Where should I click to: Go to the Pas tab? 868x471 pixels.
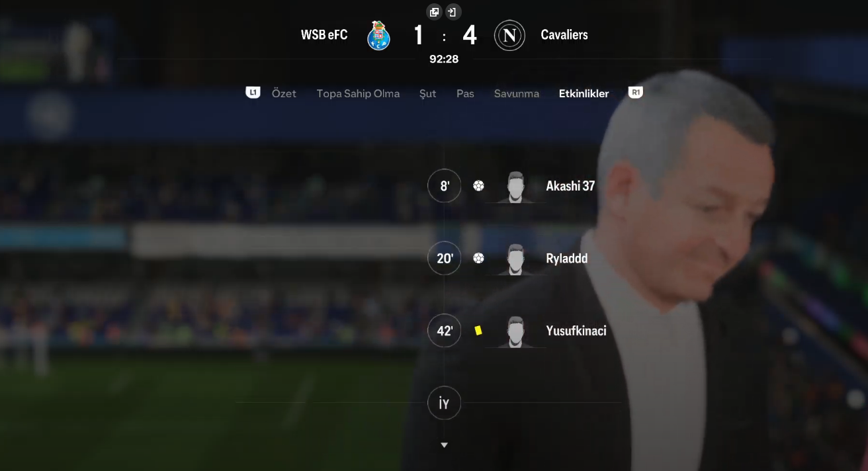click(465, 93)
